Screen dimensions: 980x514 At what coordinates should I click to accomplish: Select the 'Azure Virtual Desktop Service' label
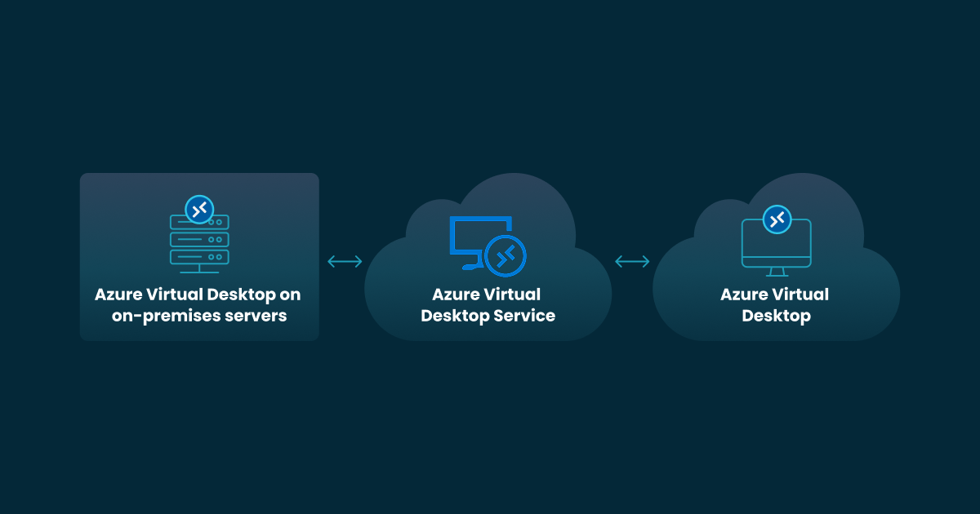tap(488, 304)
